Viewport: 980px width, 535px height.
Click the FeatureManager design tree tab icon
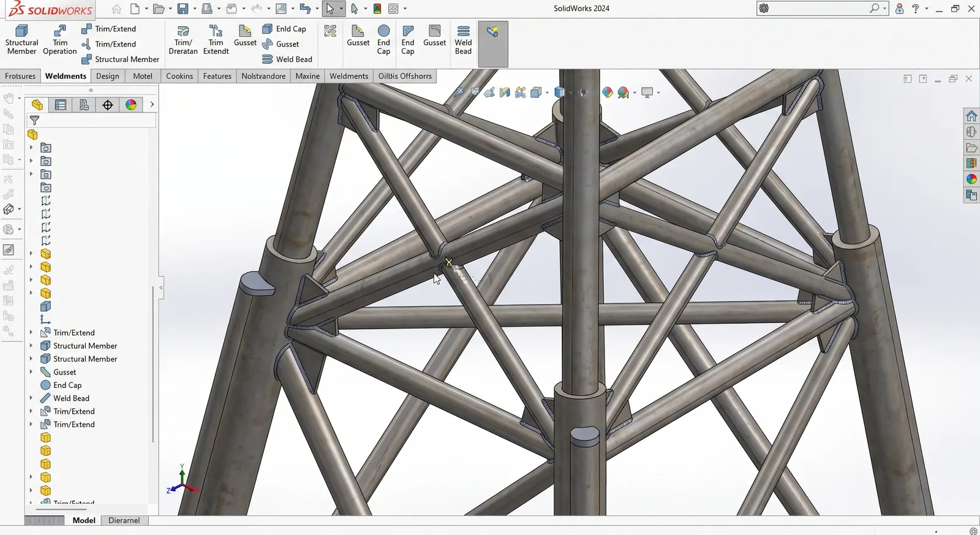[x=37, y=105]
